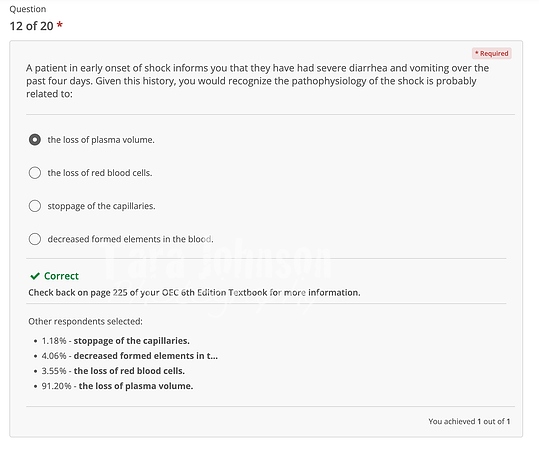Click the green Correct checkmark icon
The image size is (539, 450).
tap(35, 276)
